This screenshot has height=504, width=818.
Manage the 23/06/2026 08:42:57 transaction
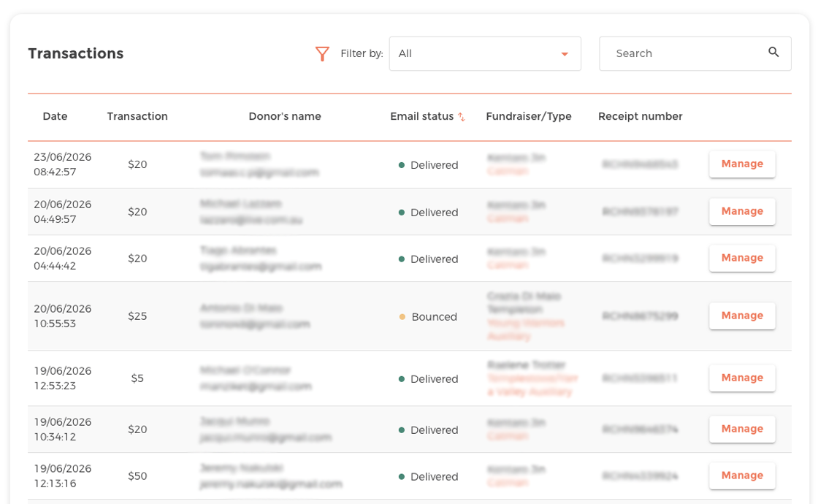point(742,164)
